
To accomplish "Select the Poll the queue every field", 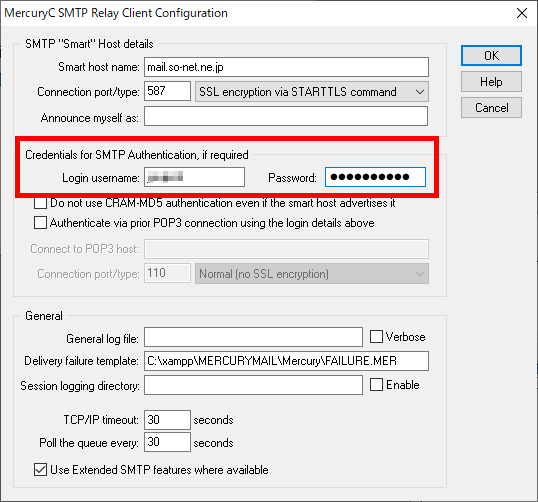I will tap(167, 442).
